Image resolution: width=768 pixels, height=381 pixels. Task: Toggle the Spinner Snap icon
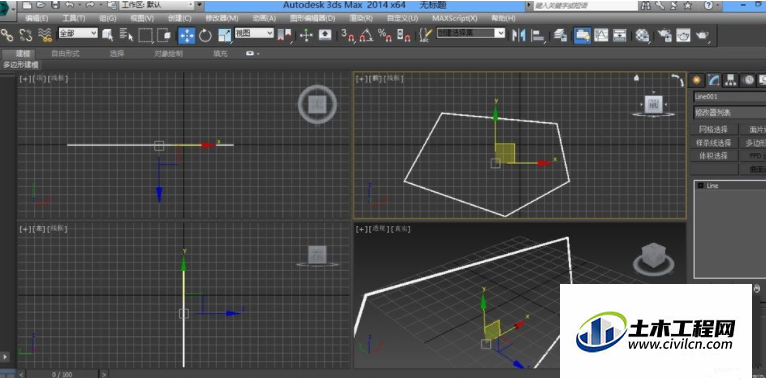404,35
